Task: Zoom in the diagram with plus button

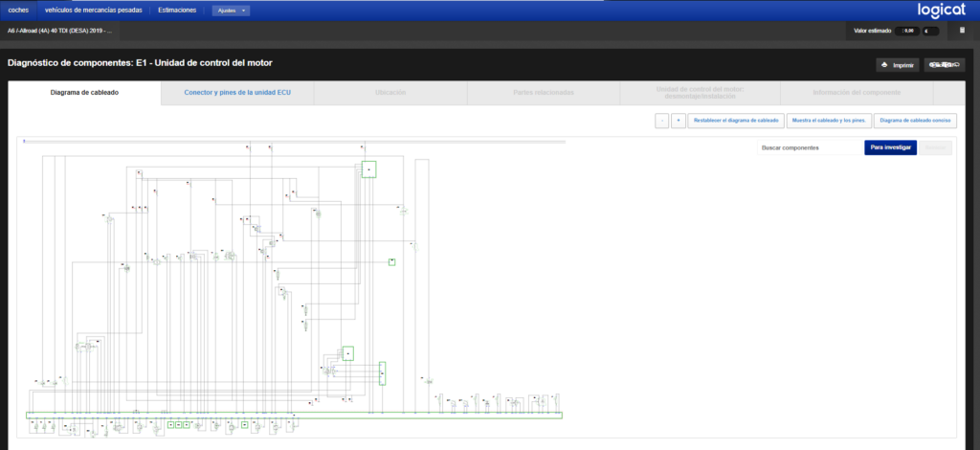Action: coord(679,121)
